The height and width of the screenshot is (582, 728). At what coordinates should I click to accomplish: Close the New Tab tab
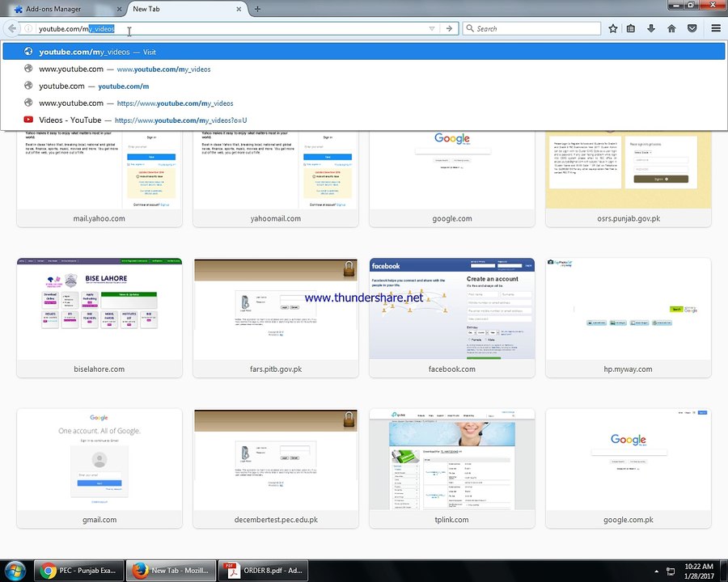[x=239, y=9]
